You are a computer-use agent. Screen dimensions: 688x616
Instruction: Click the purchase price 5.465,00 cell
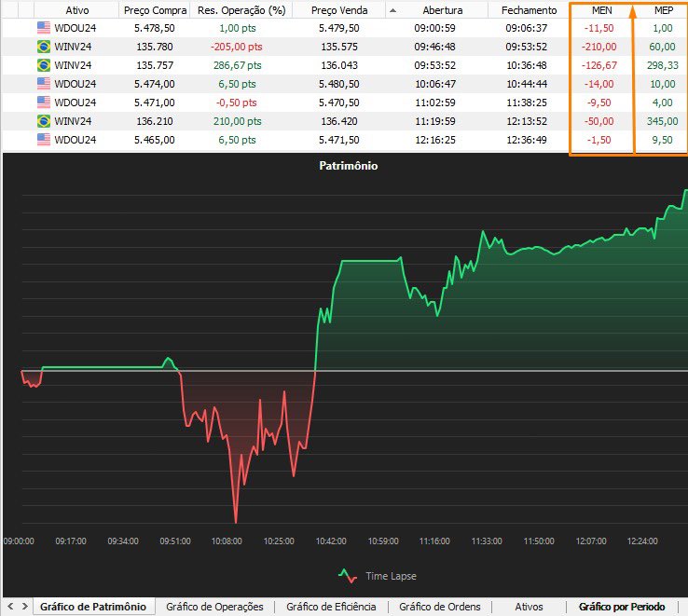[x=155, y=140]
